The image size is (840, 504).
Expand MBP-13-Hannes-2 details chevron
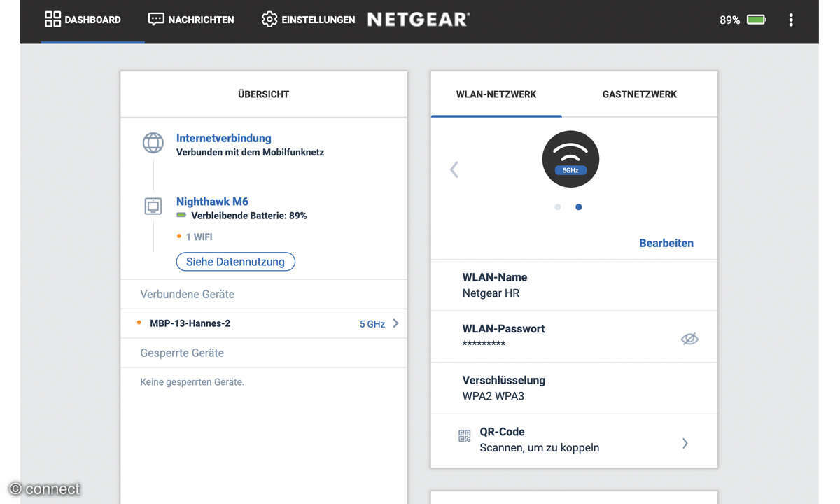click(x=395, y=323)
